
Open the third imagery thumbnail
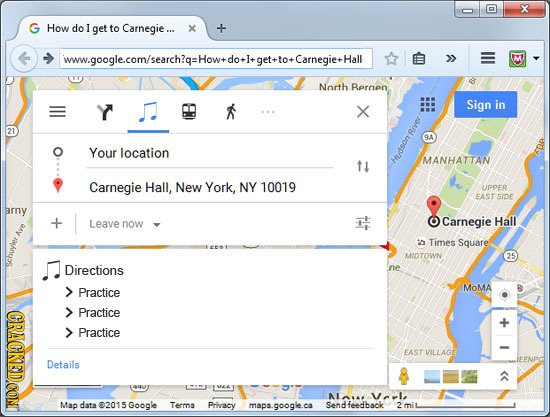469,376
